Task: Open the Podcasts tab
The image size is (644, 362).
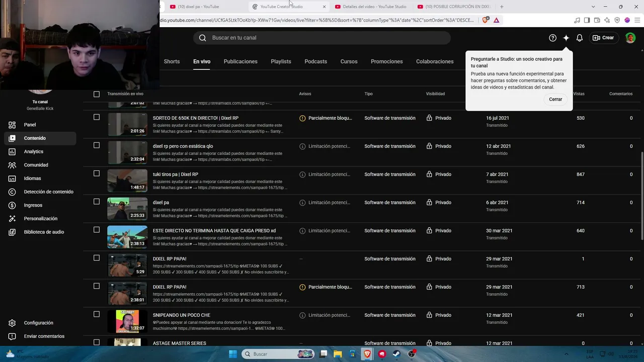Action: point(315,61)
